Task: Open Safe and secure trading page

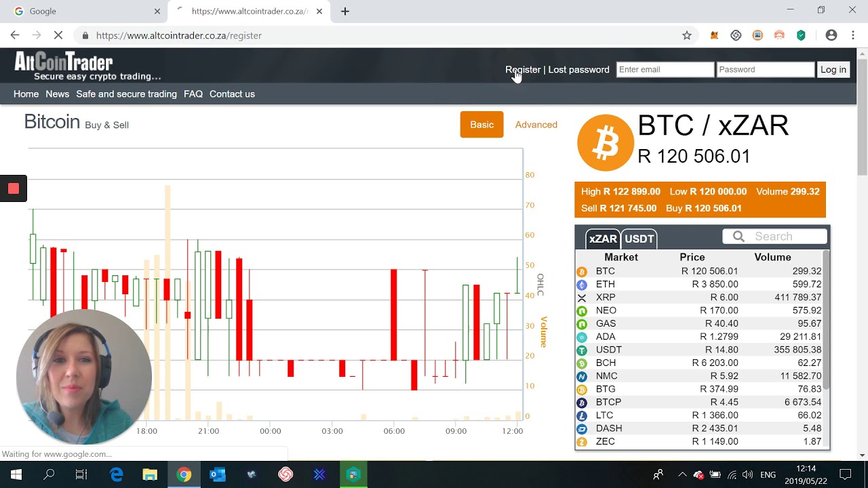Action: click(126, 94)
